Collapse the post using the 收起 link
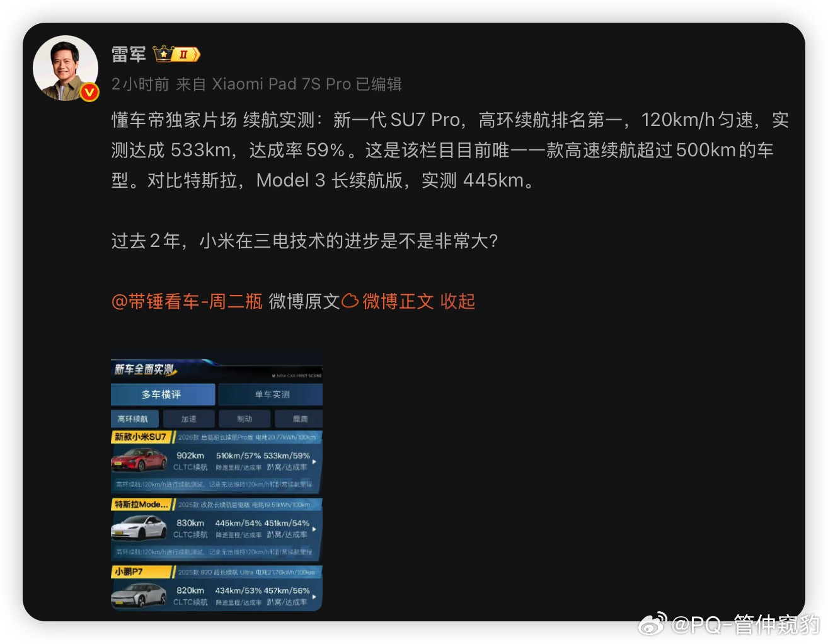Viewport: 828px width, 644px height. pos(459,301)
